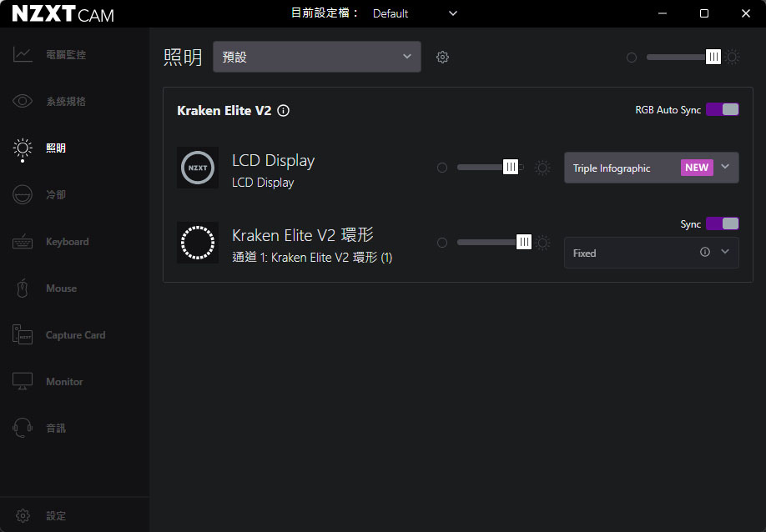Close the NZXT CAM window
Viewport: 766px width, 532px height.
(745, 13)
